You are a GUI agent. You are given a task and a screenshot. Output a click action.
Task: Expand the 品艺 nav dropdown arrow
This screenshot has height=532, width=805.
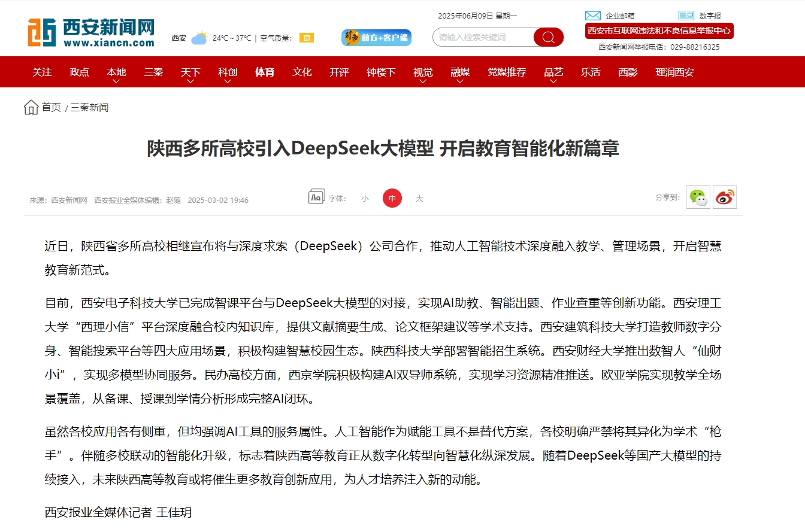[553, 81]
